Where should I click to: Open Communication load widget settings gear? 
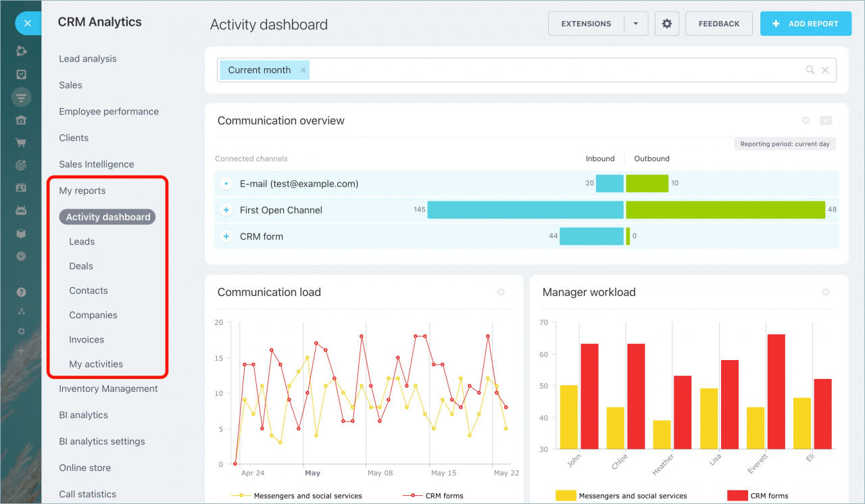(501, 293)
